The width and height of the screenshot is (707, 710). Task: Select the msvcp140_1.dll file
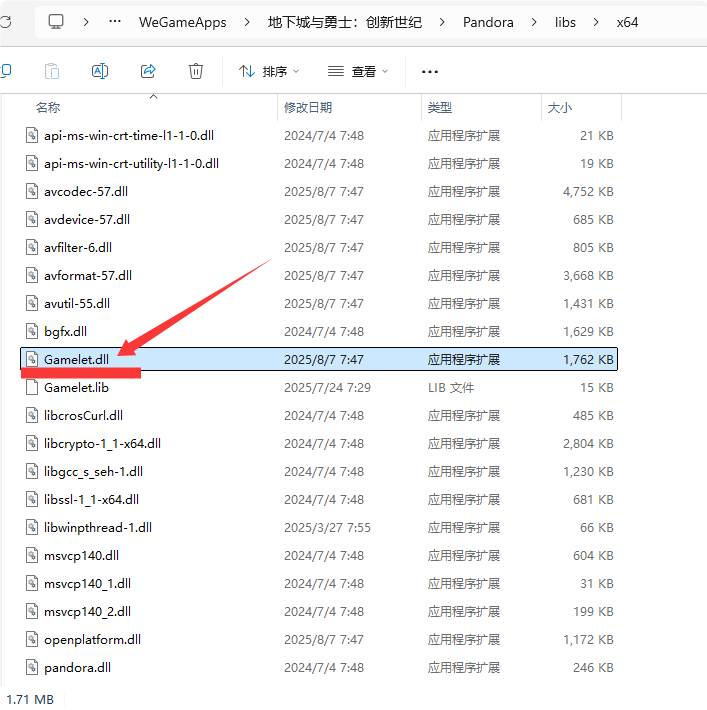87,584
